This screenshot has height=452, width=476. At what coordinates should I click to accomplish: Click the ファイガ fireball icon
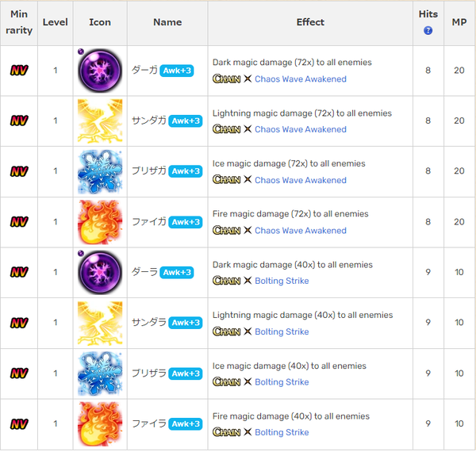click(x=100, y=222)
